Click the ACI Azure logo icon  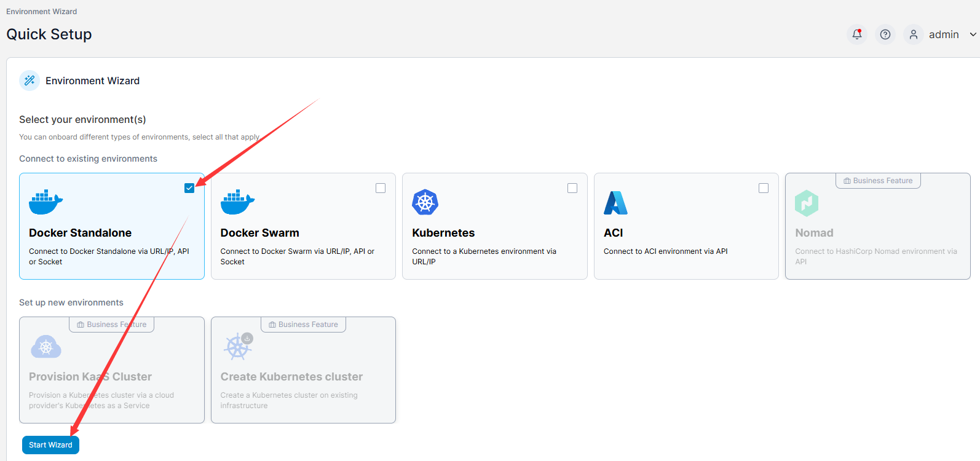tap(615, 203)
